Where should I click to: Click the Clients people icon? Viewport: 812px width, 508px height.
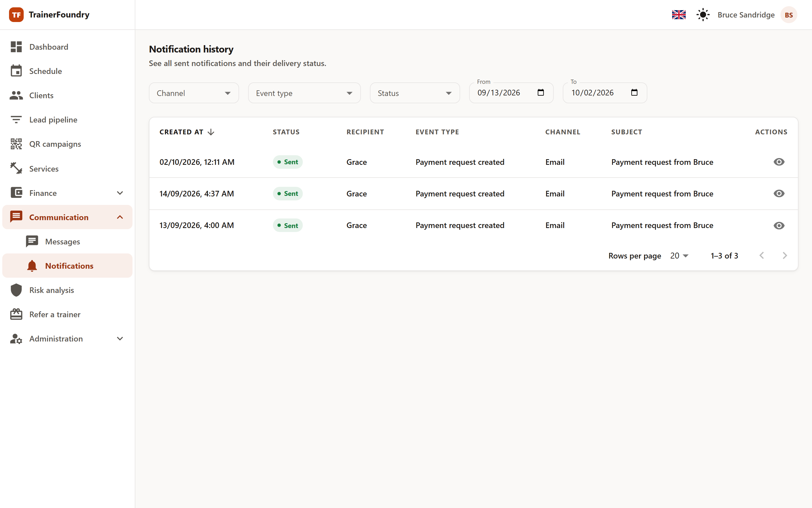16,95
